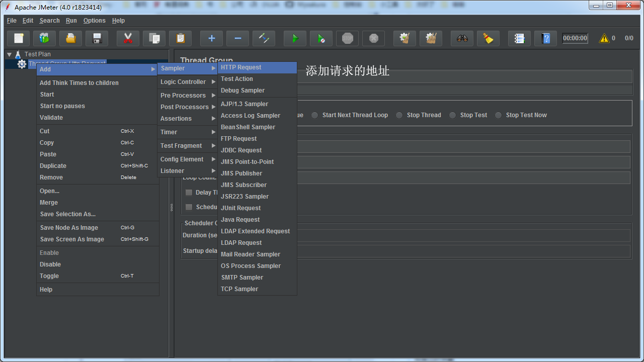Click Start no pauses toolbar icon

pyautogui.click(x=321, y=38)
